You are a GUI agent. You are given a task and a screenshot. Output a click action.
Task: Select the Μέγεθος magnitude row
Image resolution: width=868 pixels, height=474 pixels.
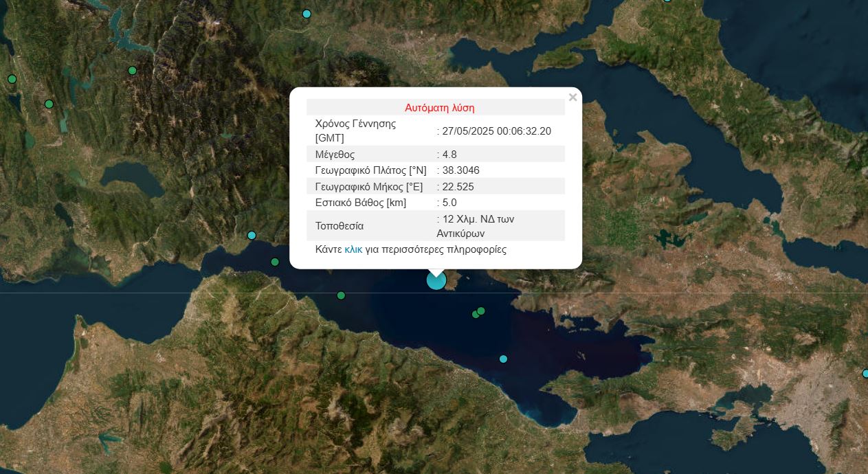(436, 154)
